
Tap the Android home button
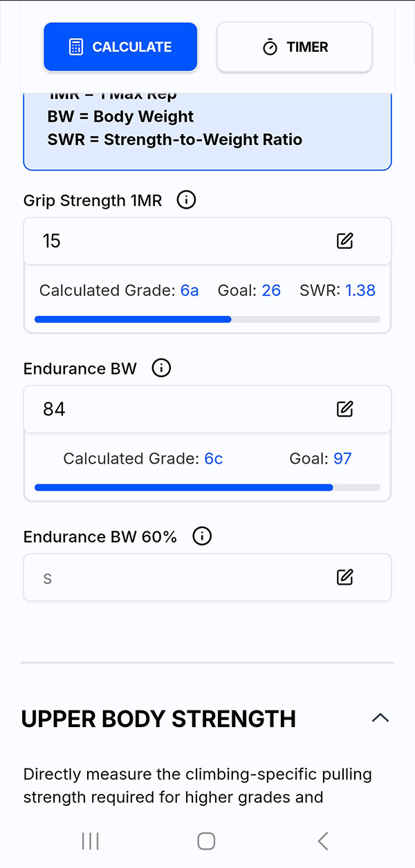(x=206, y=840)
